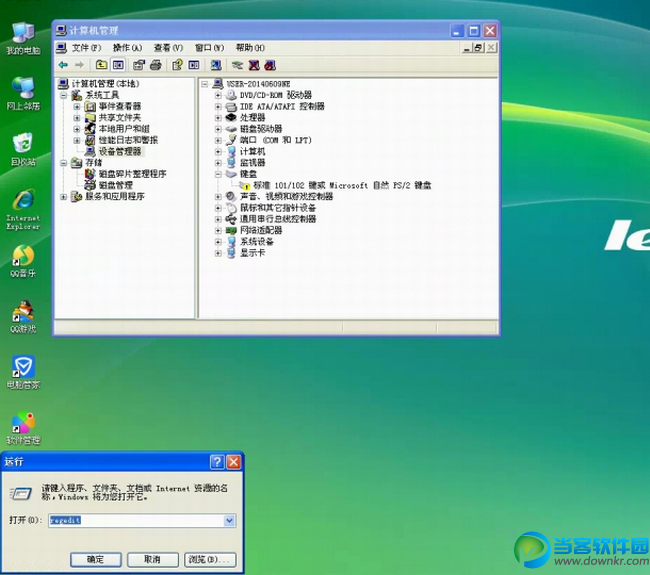The width and height of the screenshot is (650, 575).
Task: Open 回收站 recycle bin icon
Action: [x=23, y=149]
